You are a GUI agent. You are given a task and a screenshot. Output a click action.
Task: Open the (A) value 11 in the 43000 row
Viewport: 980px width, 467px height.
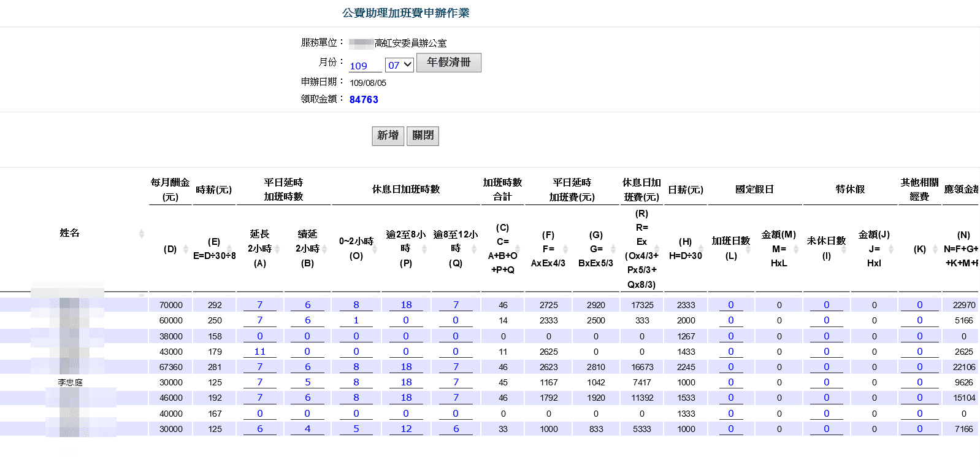click(x=260, y=352)
